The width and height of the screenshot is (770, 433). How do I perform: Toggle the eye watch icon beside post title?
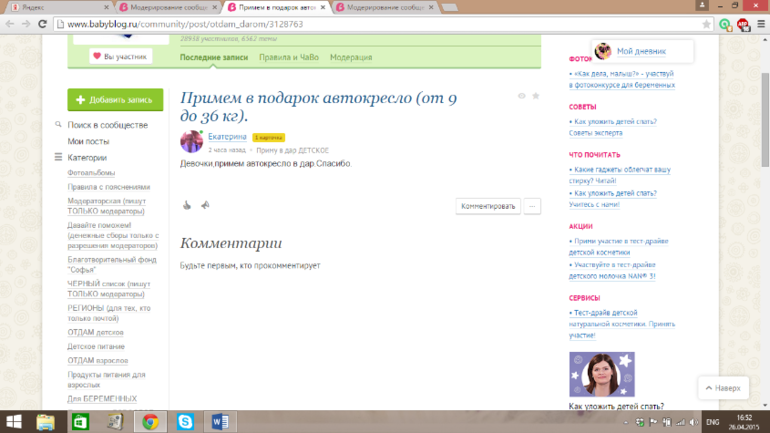[521, 96]
